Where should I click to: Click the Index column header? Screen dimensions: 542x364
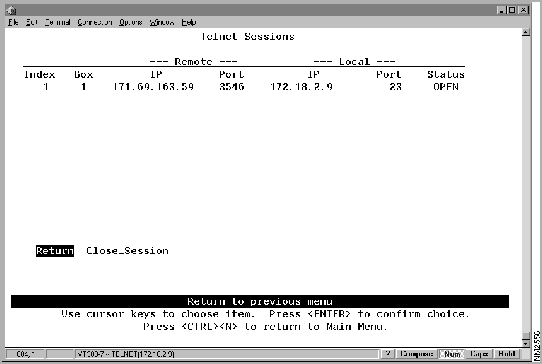39,75
